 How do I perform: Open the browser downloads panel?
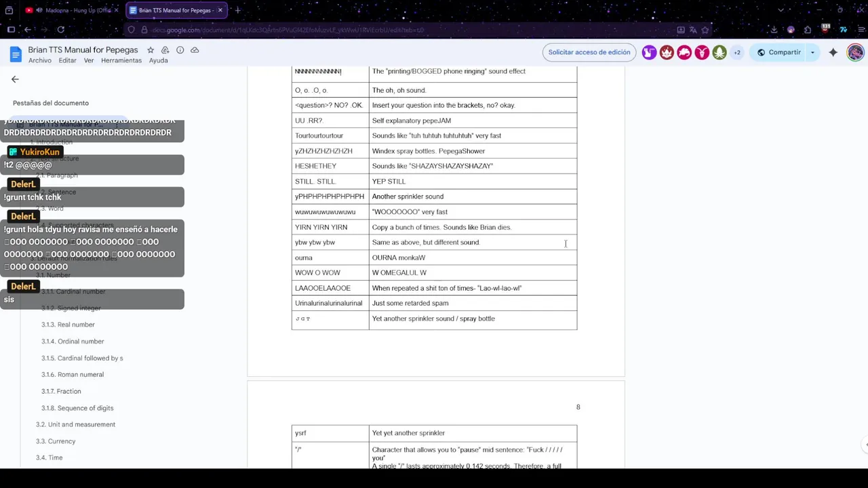(774, 30)
